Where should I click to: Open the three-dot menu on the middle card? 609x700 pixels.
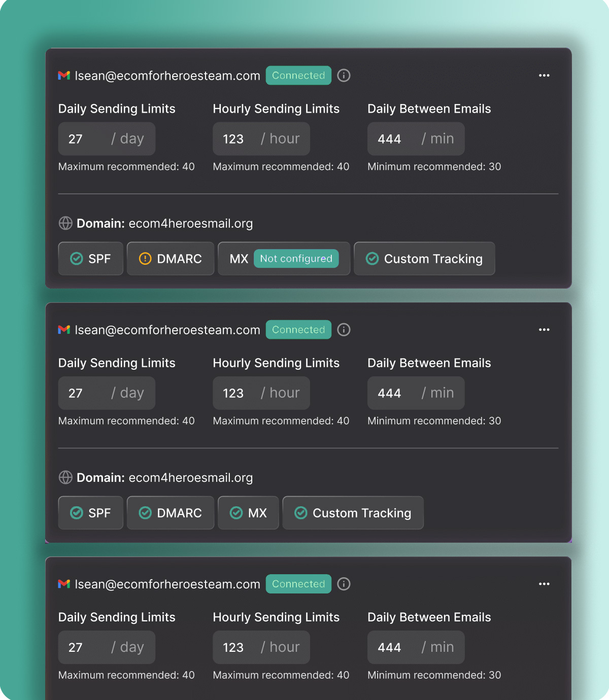coord(544,330)
